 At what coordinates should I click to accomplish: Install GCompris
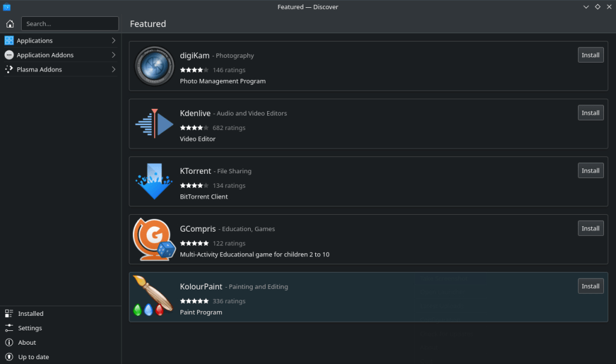591,229
